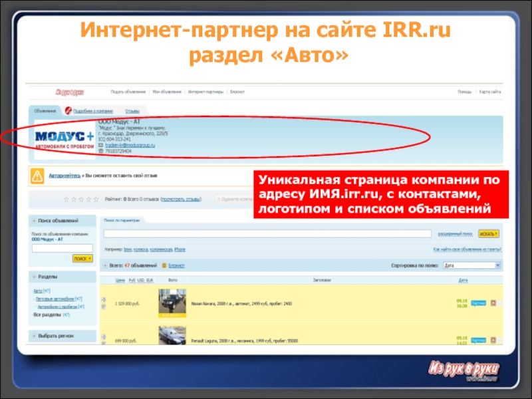Viewport: 532px width, 399px height.
Task: Click the notepad icon next to Блокнот link
Action: pos(164,265)
